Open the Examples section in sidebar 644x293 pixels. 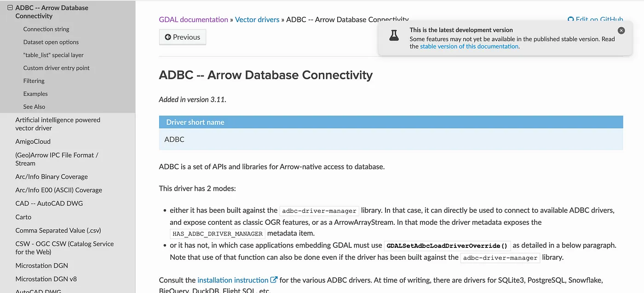35,94
